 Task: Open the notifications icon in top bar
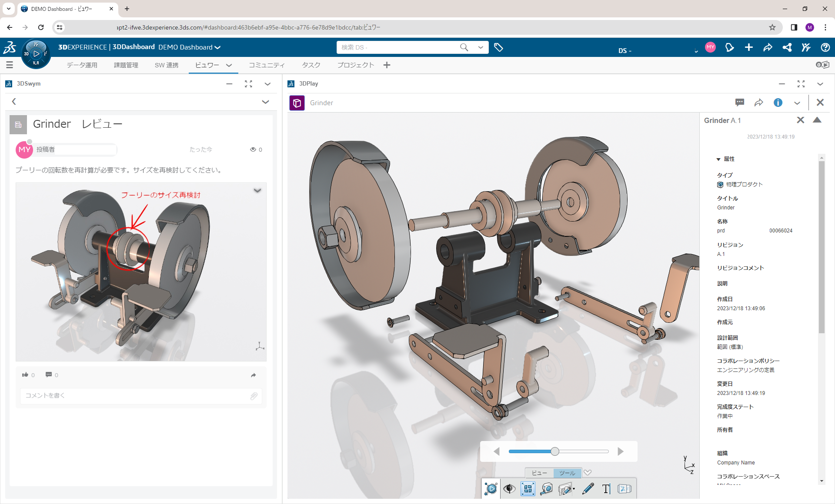pos(729,47)
